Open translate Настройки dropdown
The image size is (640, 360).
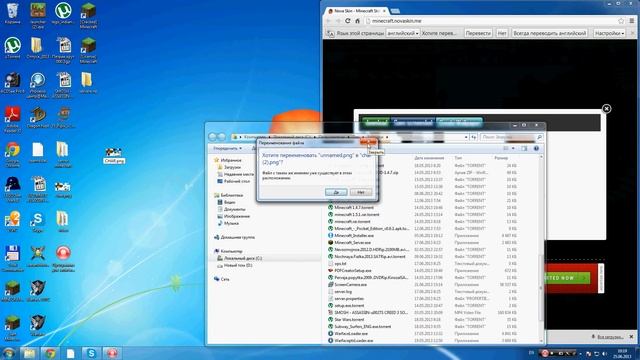click(x=609, y=33)
